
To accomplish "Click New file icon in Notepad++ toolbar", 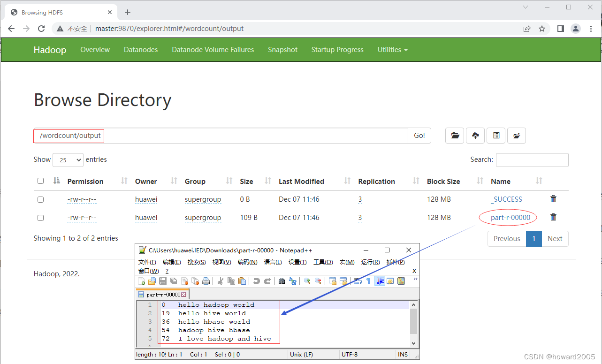I will coord(142,281).
